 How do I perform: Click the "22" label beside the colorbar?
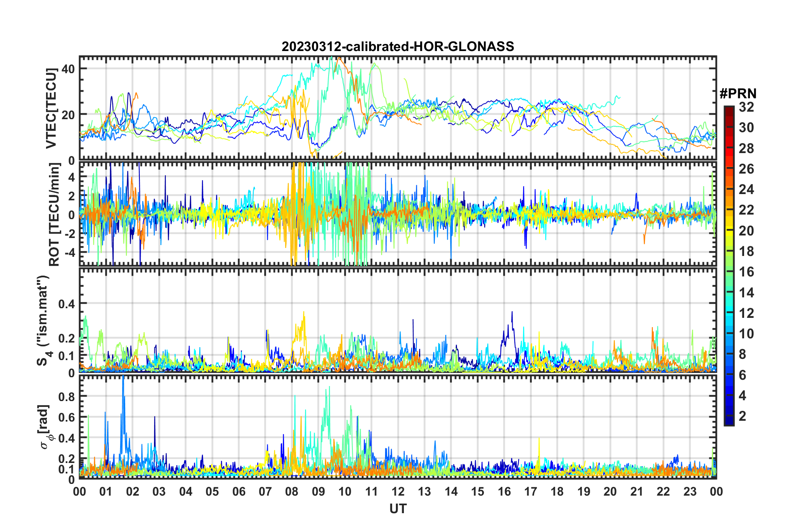pos(746,210)
